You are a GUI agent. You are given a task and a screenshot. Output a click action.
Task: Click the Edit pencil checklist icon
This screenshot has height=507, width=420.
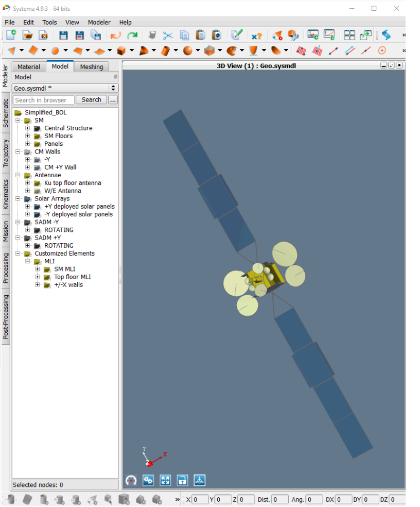point(237,35)
